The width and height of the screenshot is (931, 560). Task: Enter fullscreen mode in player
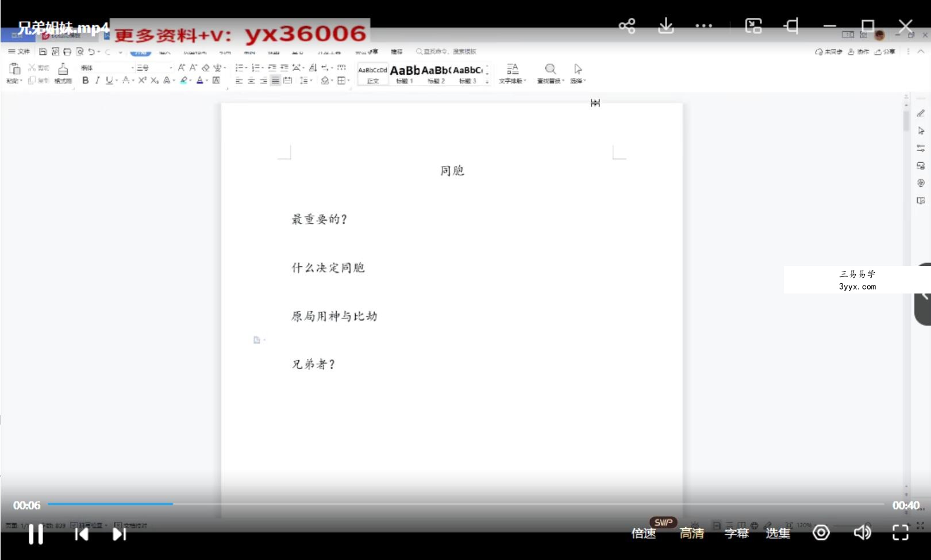[x=901, y=533]
